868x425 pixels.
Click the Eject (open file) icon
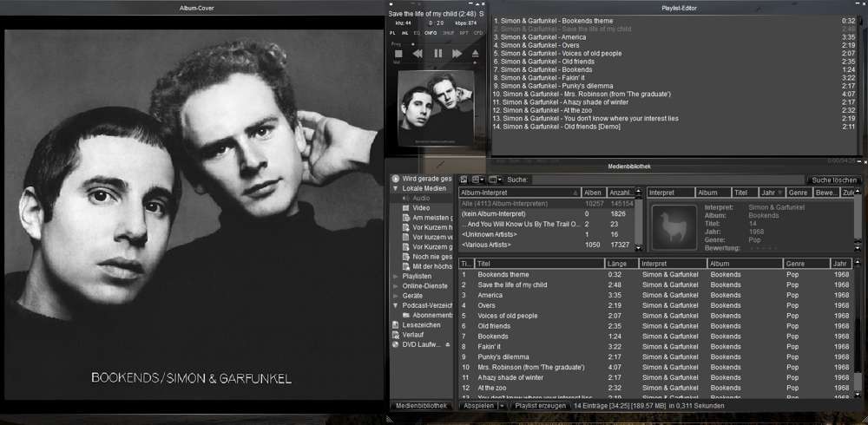[x=476, y=54]
